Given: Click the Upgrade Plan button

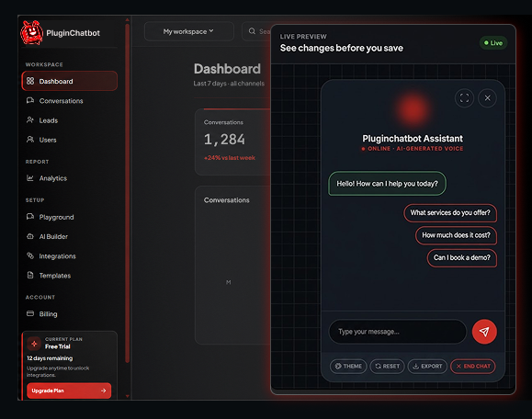Looking at the screenshot, I should 69,391.
